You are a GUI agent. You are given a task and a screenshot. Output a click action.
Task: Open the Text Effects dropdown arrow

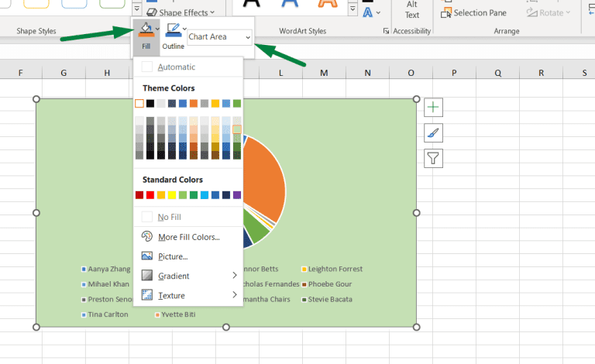(378, 12)
